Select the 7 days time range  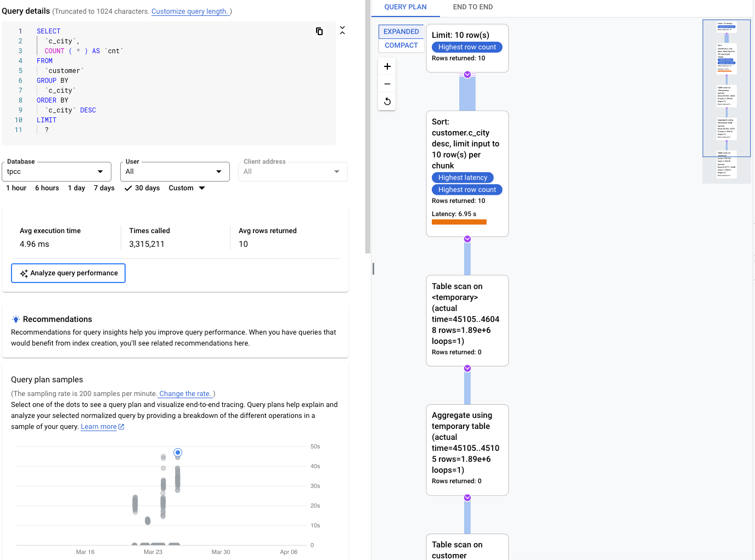coord(104,188)
